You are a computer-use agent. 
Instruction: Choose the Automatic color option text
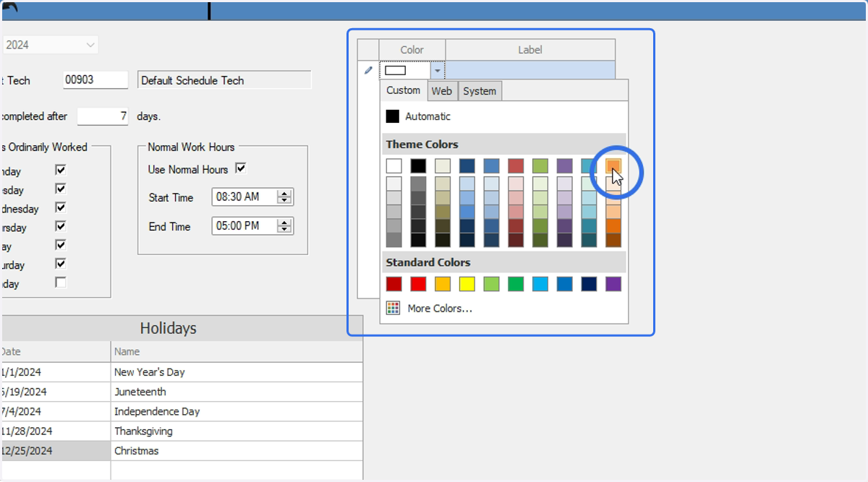tap(427, 116)
